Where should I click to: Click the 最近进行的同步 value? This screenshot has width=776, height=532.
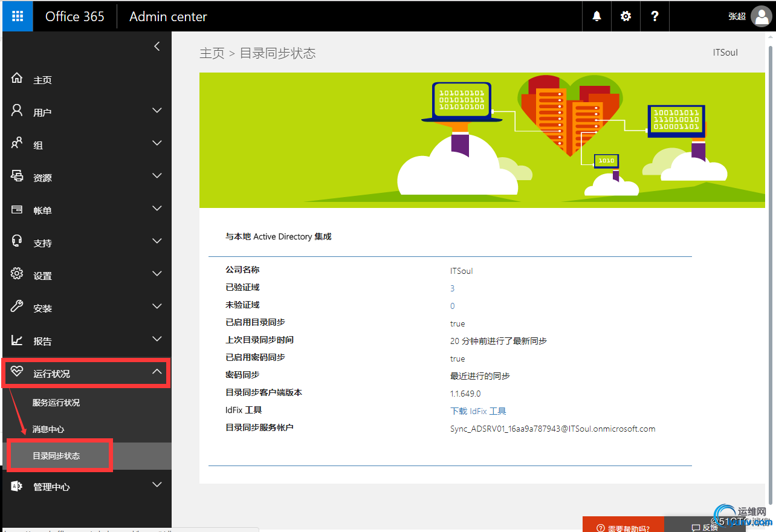pyautogui.click(x=480, y=376)
